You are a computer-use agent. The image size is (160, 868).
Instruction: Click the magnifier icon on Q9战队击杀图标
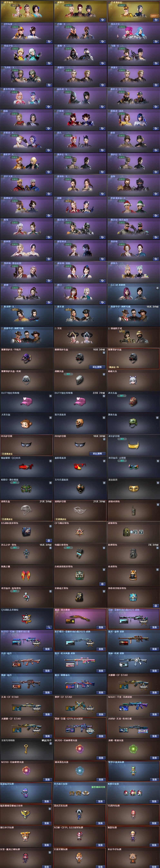(x=49, y=627)
